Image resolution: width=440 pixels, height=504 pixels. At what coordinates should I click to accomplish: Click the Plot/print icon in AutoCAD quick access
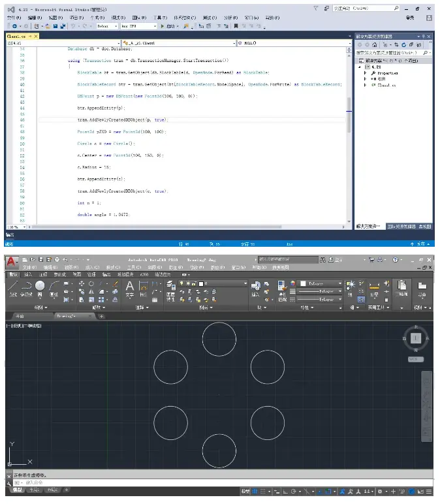click(x=57, y=259)
